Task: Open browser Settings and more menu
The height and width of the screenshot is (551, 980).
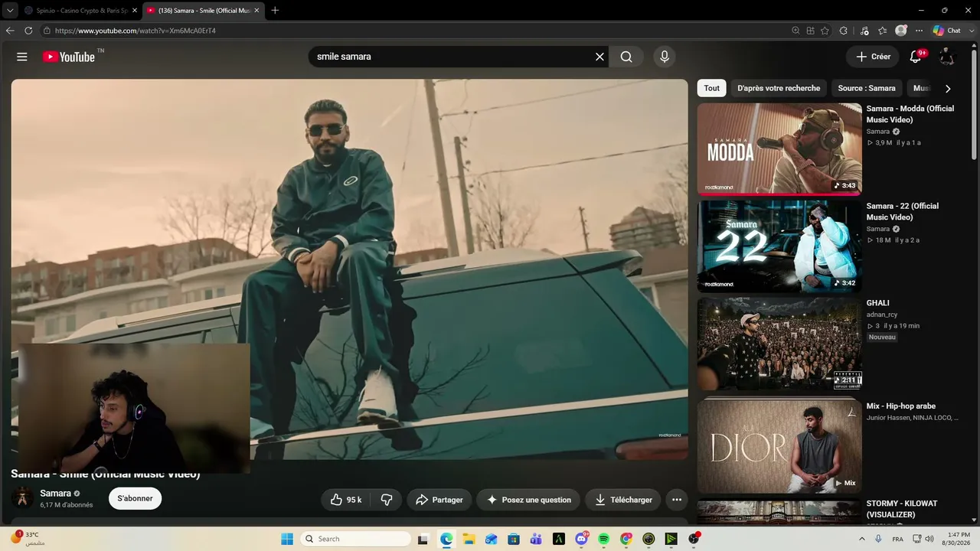Action: pyautogui.click(x=919, y=31)
